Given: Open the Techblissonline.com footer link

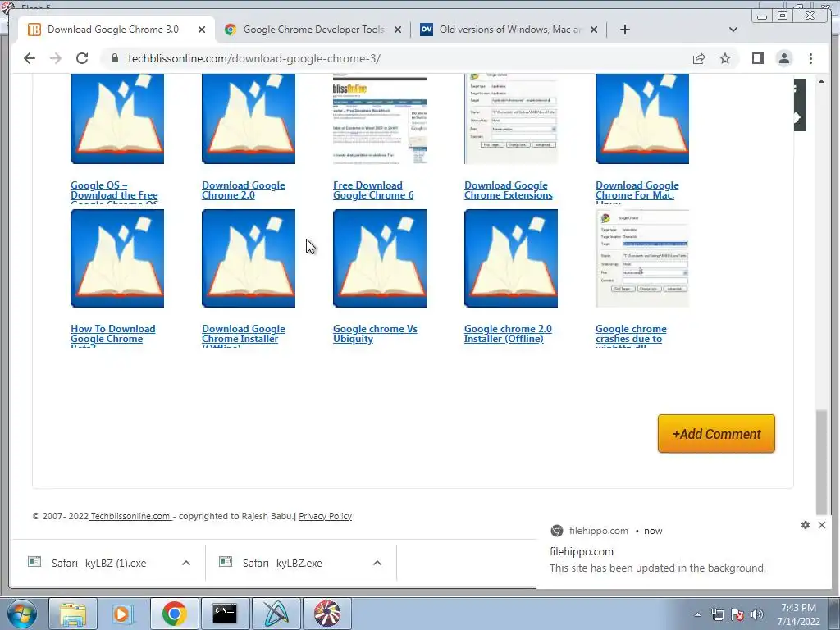Looking at the screenshot, I should pyautogui.click(x=130, y=516).
